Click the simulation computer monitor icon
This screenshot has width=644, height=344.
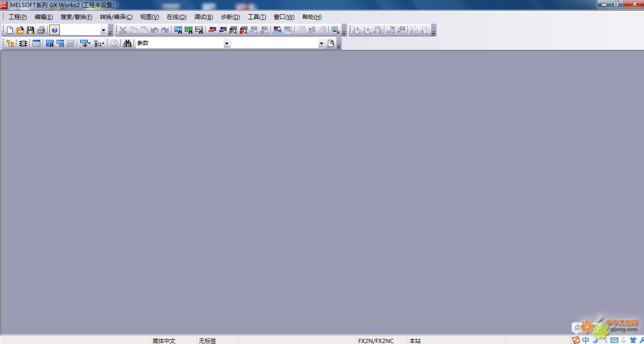coord(335,30)
